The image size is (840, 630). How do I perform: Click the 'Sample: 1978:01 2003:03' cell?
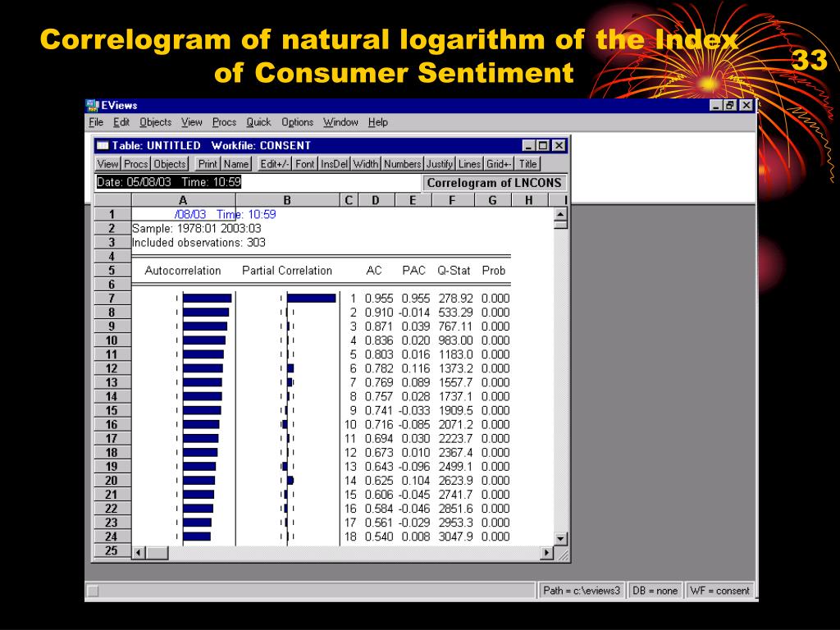(x=197, y=228)
